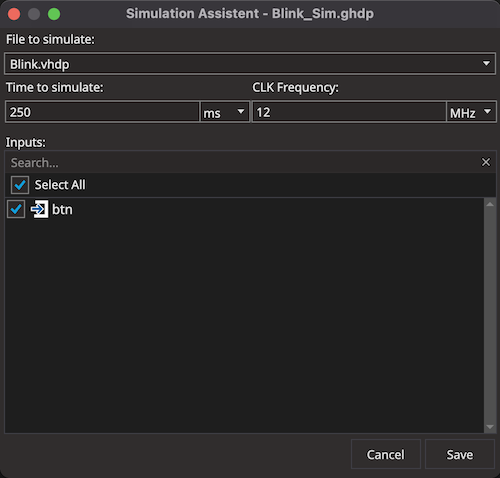Click the scrollbar up arrow icon
500x478 pixels.
[490, 204]
